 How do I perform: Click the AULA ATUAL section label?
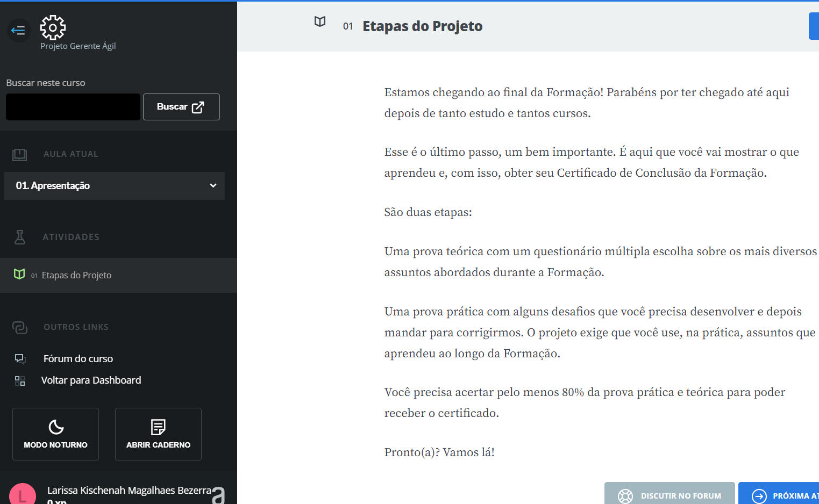click(x=71, y=154)
